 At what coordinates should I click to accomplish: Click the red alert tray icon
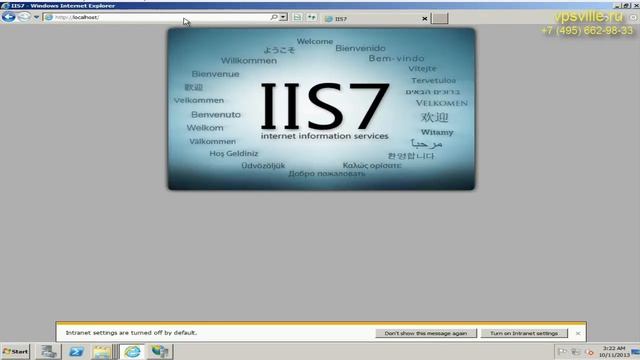(x=589, y=352)
